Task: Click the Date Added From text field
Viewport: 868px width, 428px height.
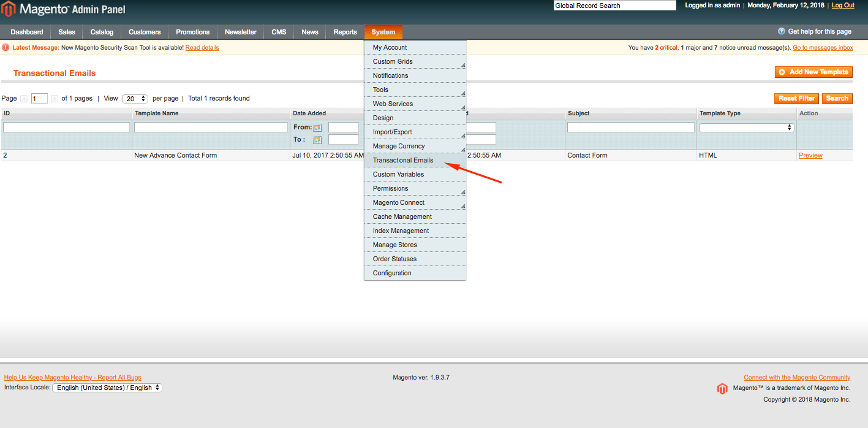Action: (344, 128)
